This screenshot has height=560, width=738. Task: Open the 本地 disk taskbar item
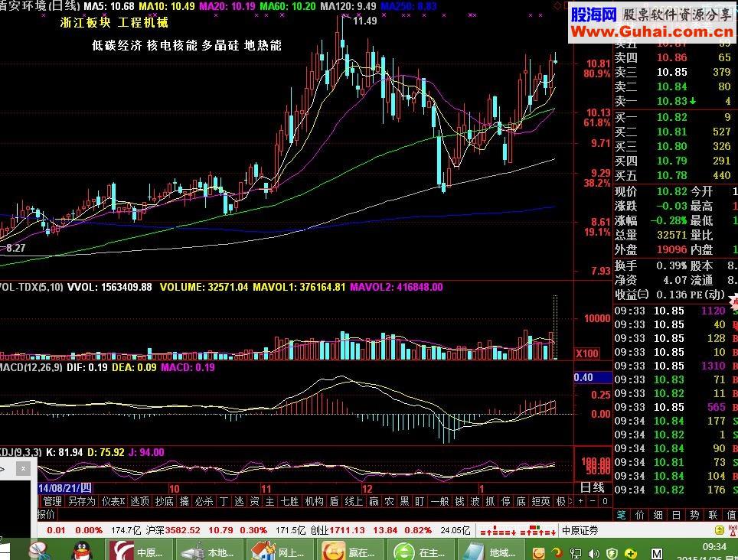tap(210, 551)
